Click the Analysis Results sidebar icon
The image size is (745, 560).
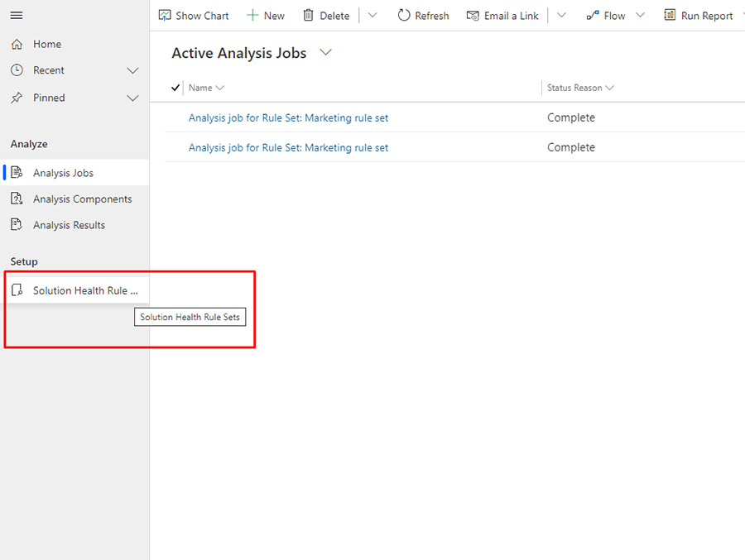point(17,224)
